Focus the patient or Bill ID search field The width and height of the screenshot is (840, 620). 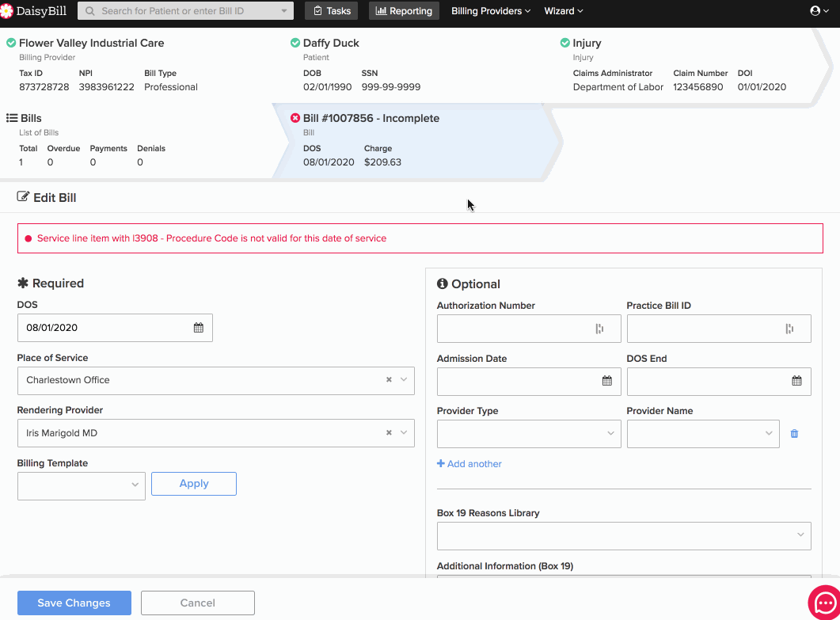coord(185,11)
